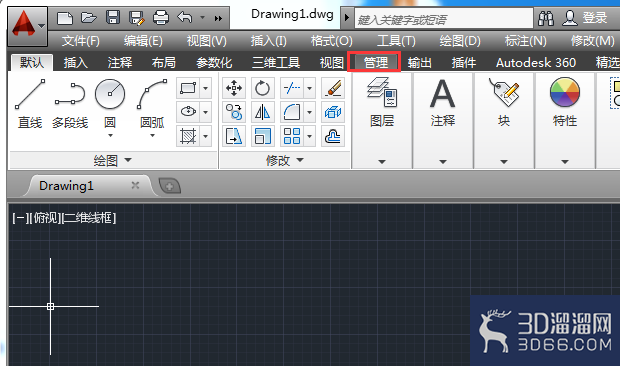This screenshot has width=620, height=366.
Task: Select the Rotate tool icon
Action: pos(262,88)
